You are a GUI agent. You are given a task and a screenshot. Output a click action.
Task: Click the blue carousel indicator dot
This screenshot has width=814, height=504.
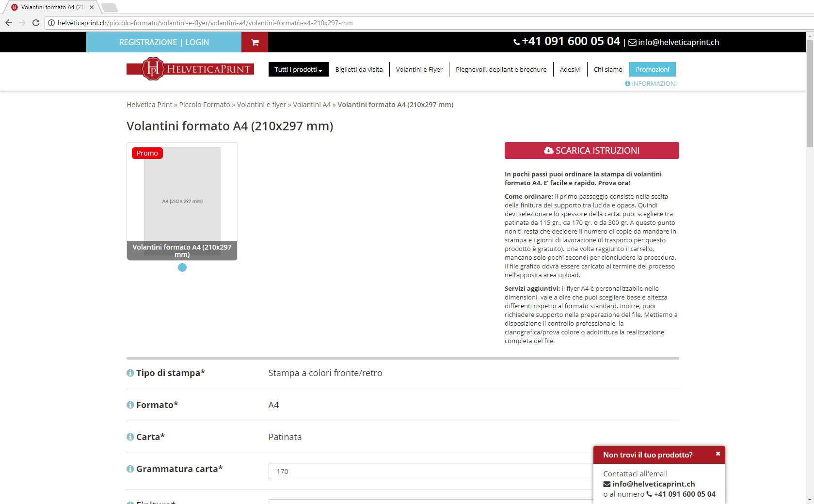click(x=182, y=268)
